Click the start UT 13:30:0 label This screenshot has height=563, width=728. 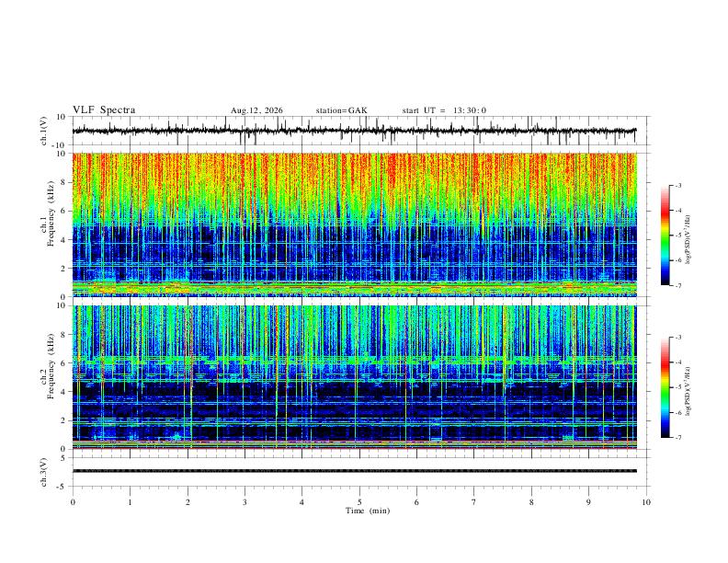click(x=444, y=110)
